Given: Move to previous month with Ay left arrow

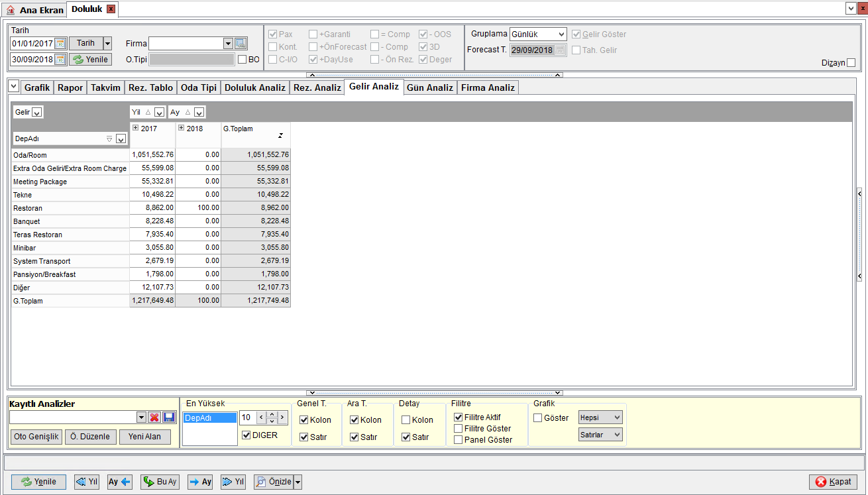Looking at the screenshot, I should click(x=121, y=482).
